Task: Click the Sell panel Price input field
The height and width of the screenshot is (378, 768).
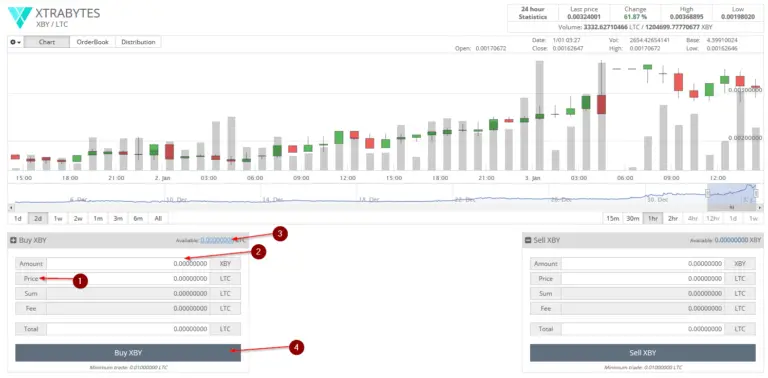Action: pyautogui.click(x=643, y=279)
